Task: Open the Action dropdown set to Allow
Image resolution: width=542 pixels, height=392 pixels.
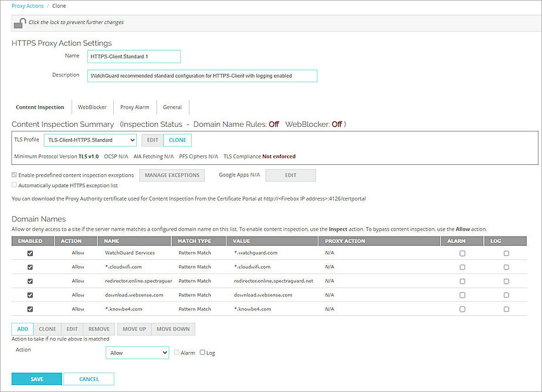Action: pyautogui.click(x=137, y=353)
